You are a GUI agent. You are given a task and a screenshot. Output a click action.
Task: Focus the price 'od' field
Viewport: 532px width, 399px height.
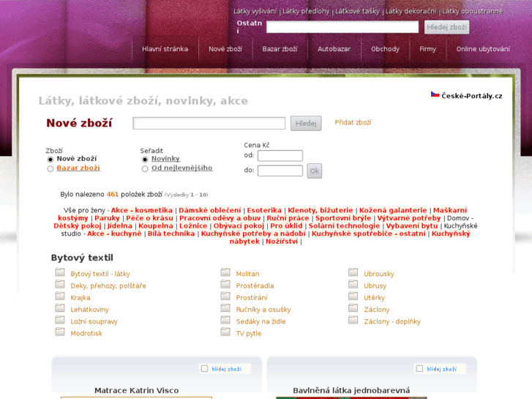pyautogui.click(x=280, y=156)
